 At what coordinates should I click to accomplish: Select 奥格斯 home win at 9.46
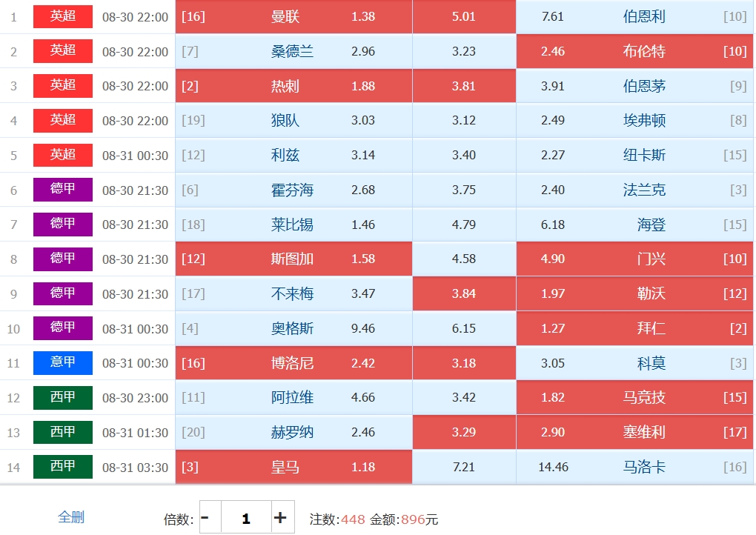(294, 328)
